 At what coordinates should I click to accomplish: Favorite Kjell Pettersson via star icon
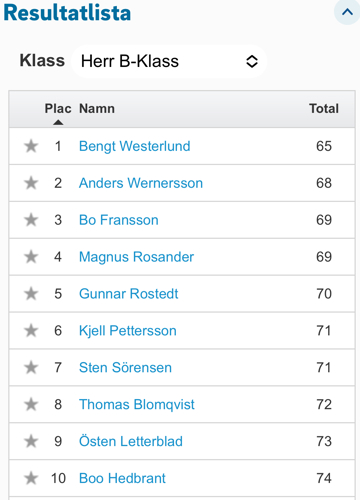tap(31, 331)
